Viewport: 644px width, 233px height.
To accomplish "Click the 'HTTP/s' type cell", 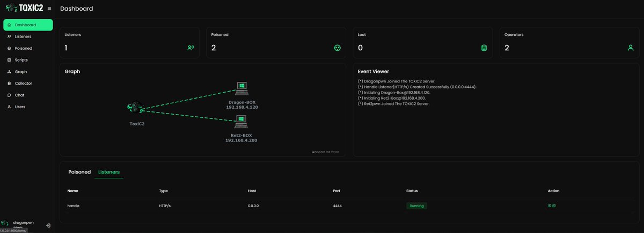I will (166, 206).
